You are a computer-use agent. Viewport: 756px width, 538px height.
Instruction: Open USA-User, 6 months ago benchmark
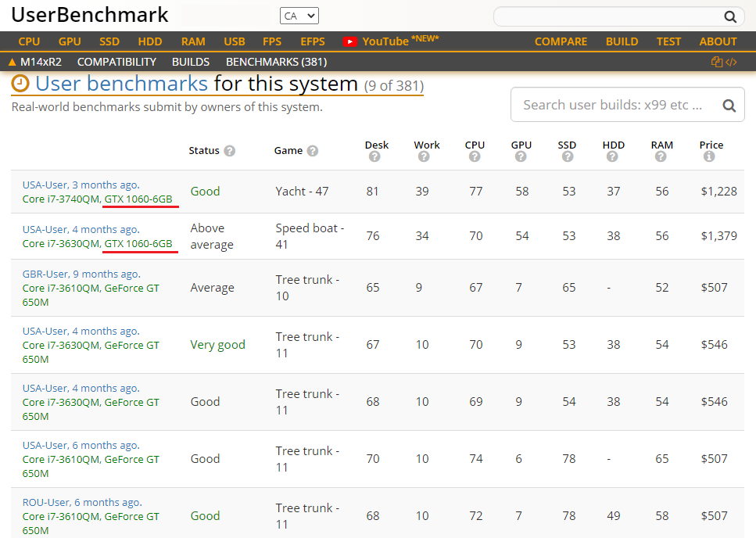[x=81, y=446]
